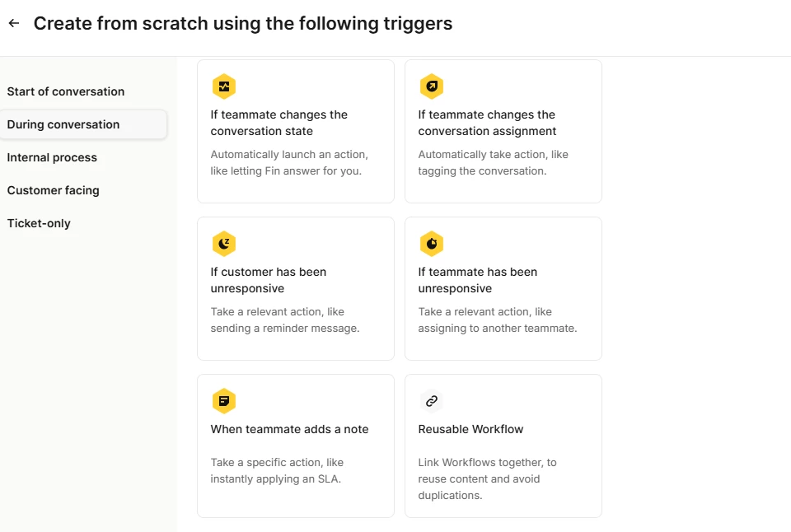791x532 pixels.
Task: Click the conversation state hexagon icon
Action: coord(224,86)
